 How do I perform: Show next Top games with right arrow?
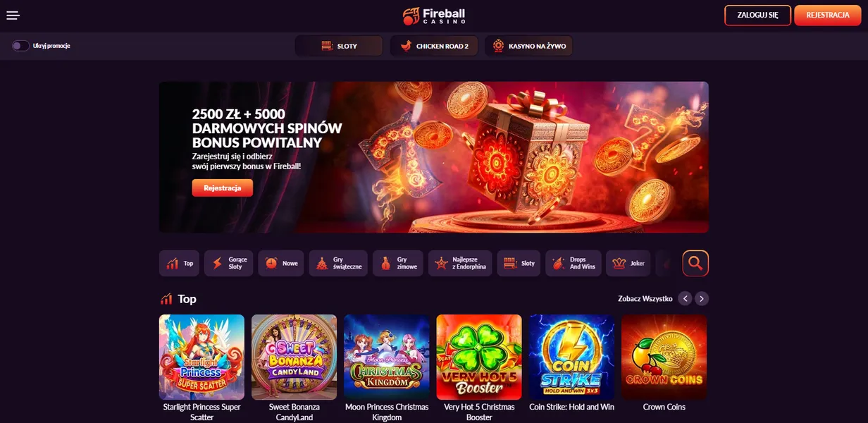click(702, 298)
